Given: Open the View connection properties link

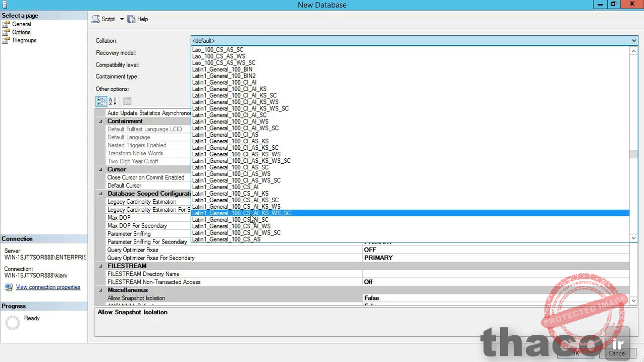Looking at the screenshot, I should click(x=48, y=287).
